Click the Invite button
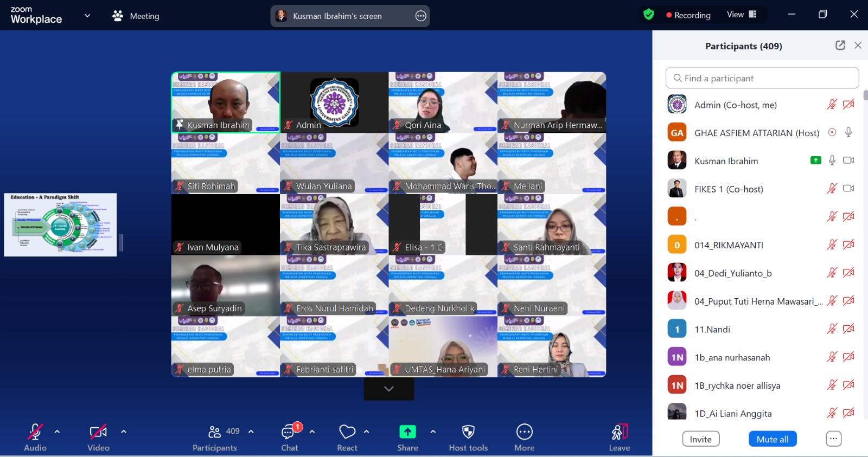 700,439
